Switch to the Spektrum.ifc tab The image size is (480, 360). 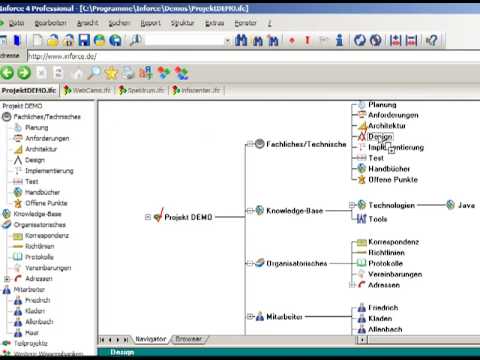tap(142, 90)
